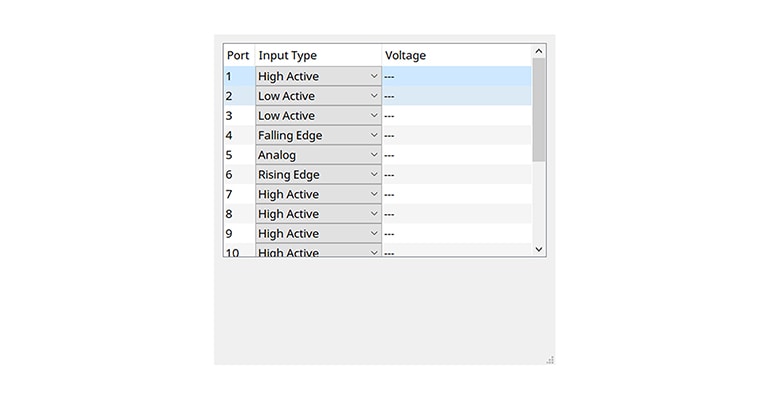Screen dimensions: 770x400
Task: Click the Port column header
Action: click(x=238, y=56)
